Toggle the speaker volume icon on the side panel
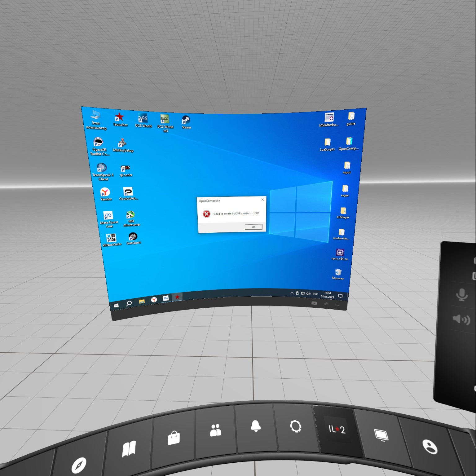Screen dimensions: 476x476 coord(461,319)
